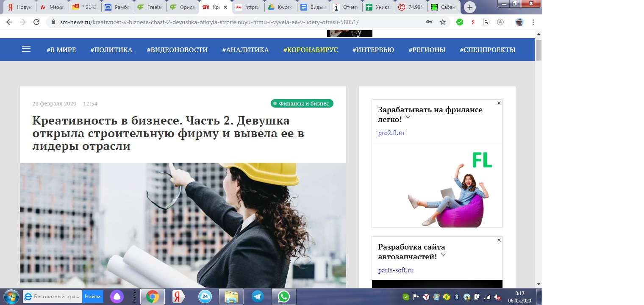Switch to the 'Уника' browser tab
644x305 pixels.
point(378,7)
